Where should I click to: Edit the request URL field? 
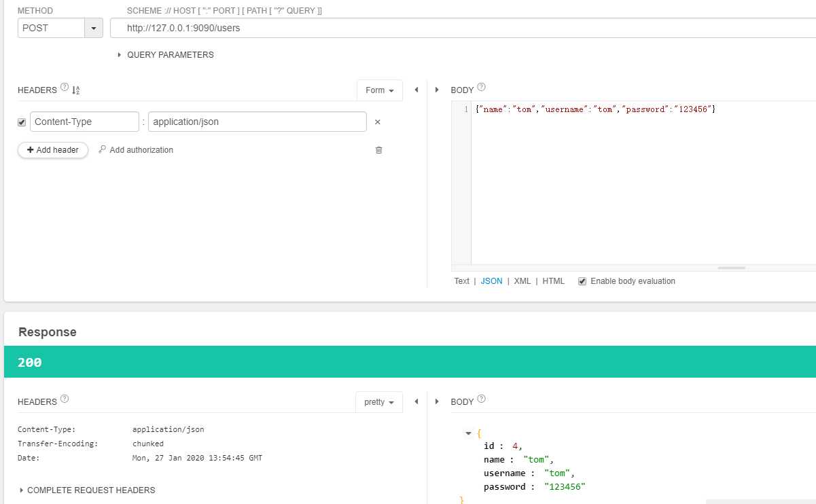[x=463, y=29]
